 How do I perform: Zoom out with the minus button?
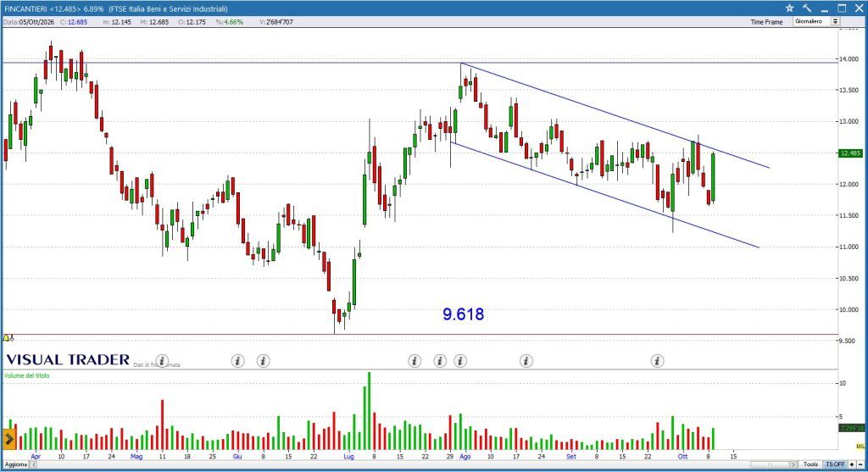coord(860,464)
